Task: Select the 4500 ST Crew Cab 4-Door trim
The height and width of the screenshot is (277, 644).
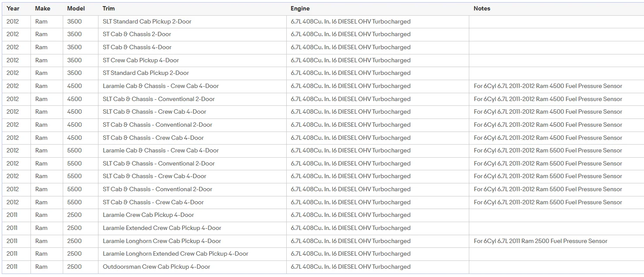Action: pyautogui.click(x=153, y=138)
